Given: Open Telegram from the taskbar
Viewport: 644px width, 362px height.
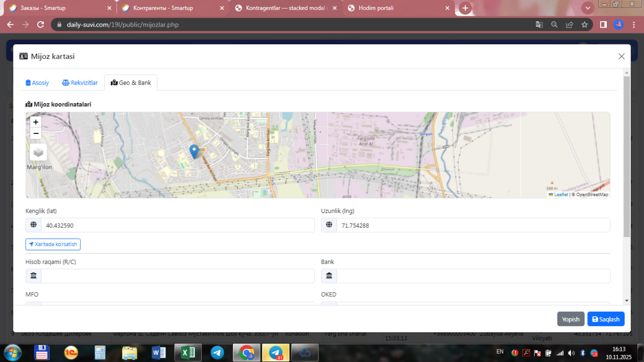Looking at the screenshot, I should pyautogui.click(x=217, y=352).
